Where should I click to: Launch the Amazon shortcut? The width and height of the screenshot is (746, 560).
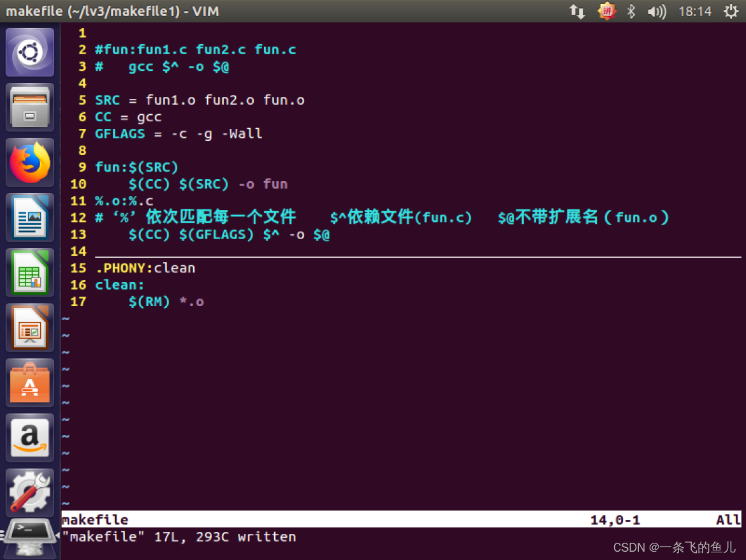(29, 438)
